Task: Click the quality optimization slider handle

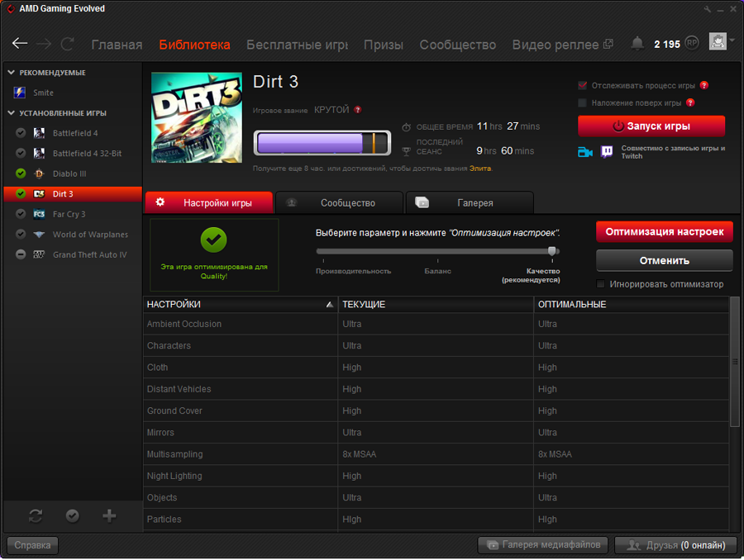Action: point(552,251)
